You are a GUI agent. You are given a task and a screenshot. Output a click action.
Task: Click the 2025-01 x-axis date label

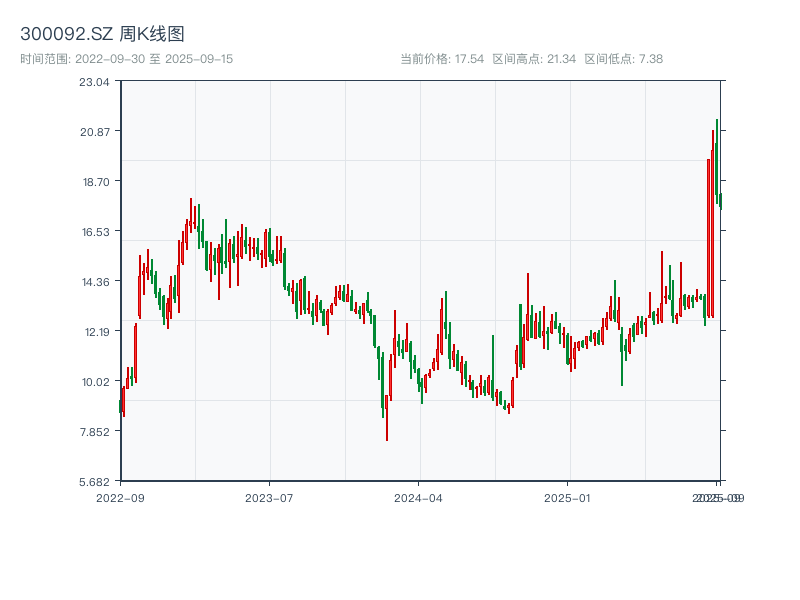568,497
